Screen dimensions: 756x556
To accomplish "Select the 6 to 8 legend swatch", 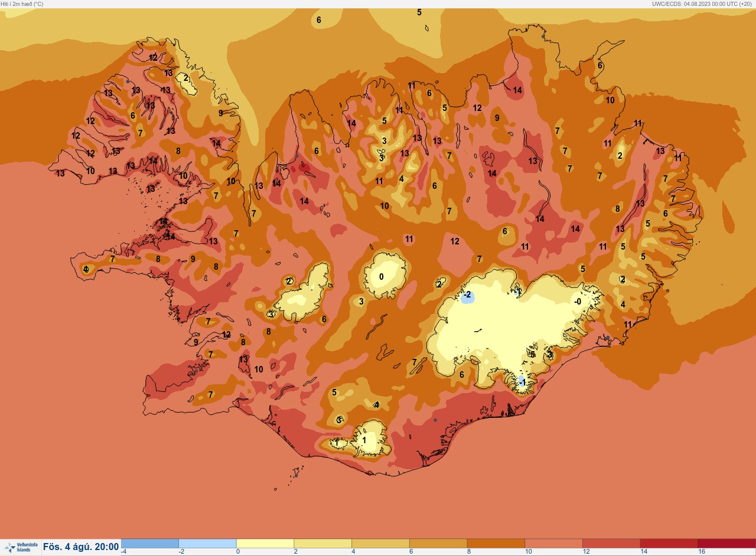I will coord(438,544).
